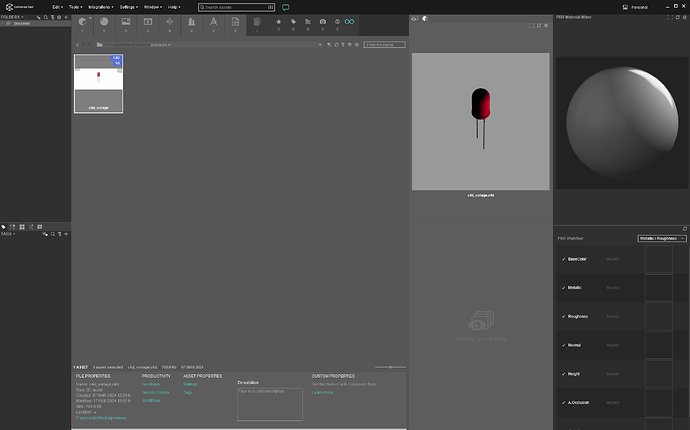Open the Version Control link
This screenshot has height=430, width=690.
(x=156, y=392)
